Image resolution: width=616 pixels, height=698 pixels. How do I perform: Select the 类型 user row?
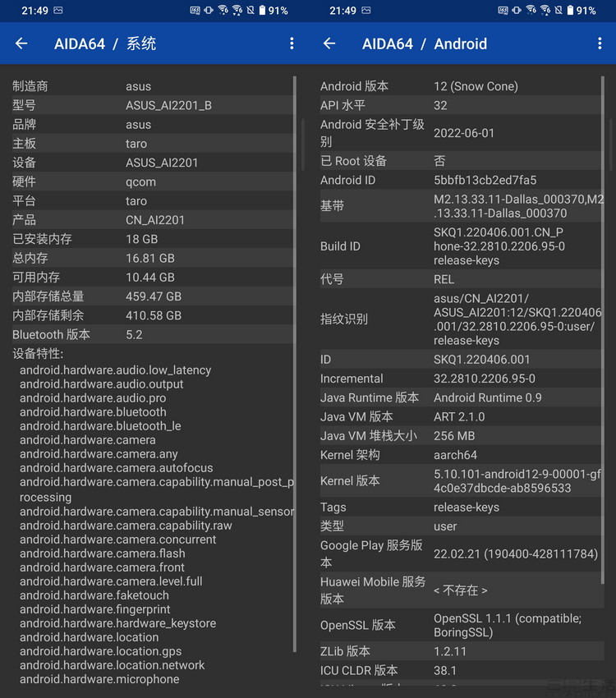(460, 526)
